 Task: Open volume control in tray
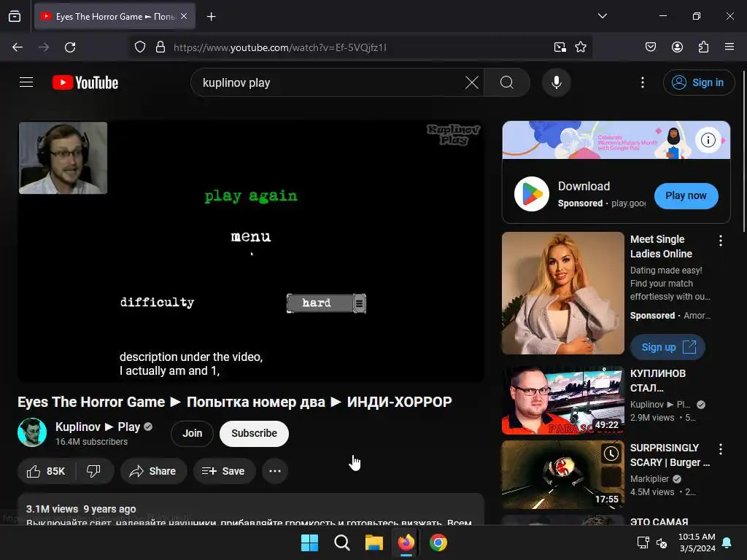tap(661, 542)
